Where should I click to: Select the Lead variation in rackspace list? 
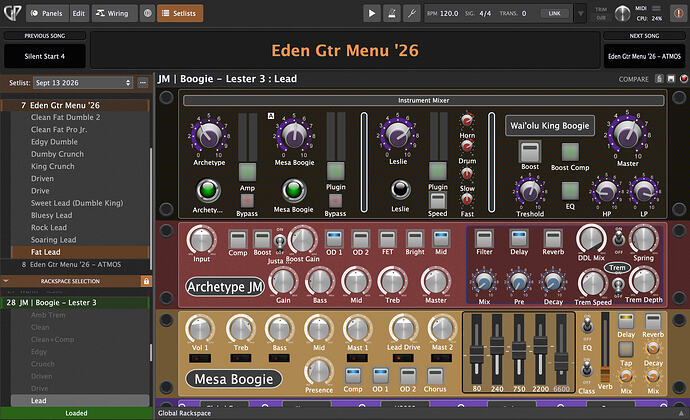(80, 401)
